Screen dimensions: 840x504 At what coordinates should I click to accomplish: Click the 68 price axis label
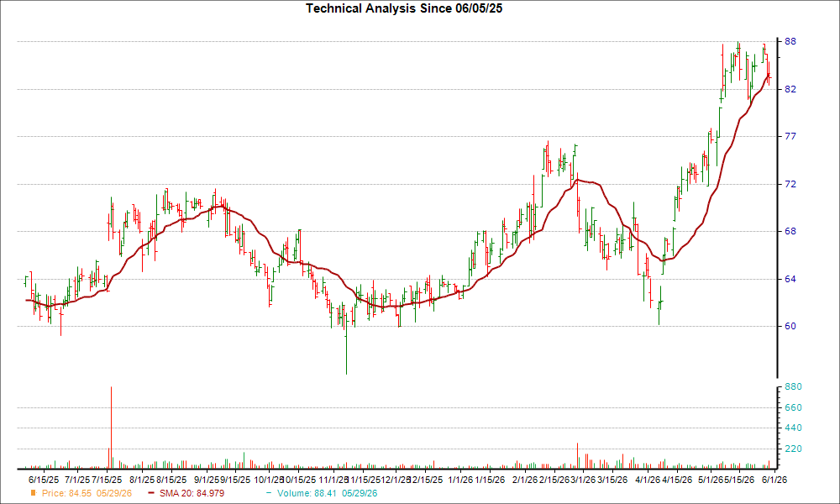pyautogui.click(x=790, y=231)
